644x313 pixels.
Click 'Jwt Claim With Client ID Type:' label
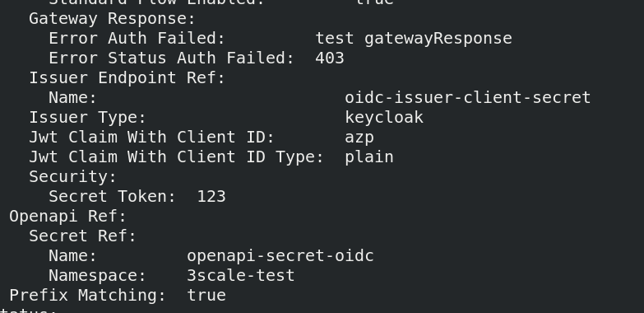(177, 157)
